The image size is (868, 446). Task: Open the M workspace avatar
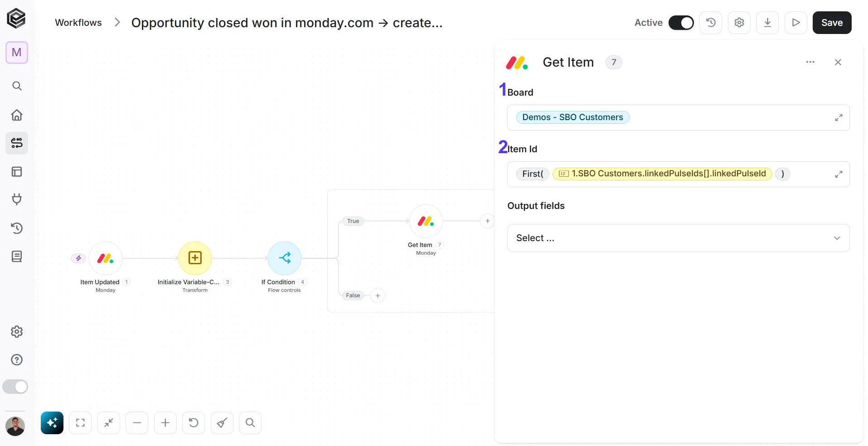17,53
